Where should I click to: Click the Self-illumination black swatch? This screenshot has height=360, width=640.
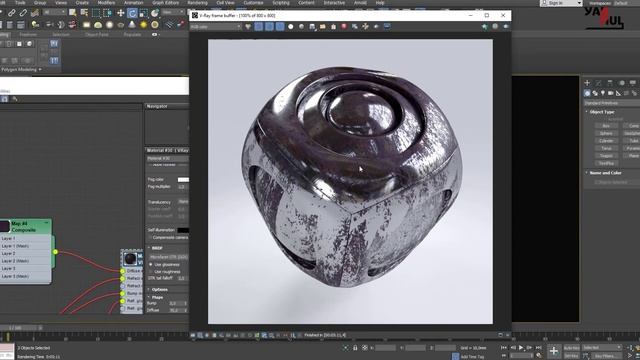coord(183,230)
